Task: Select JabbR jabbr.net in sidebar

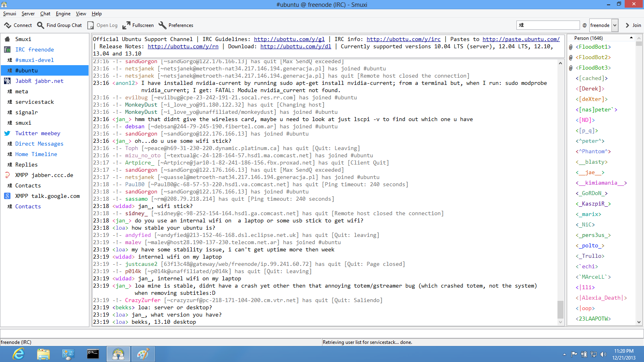Action: coord(39,81)
